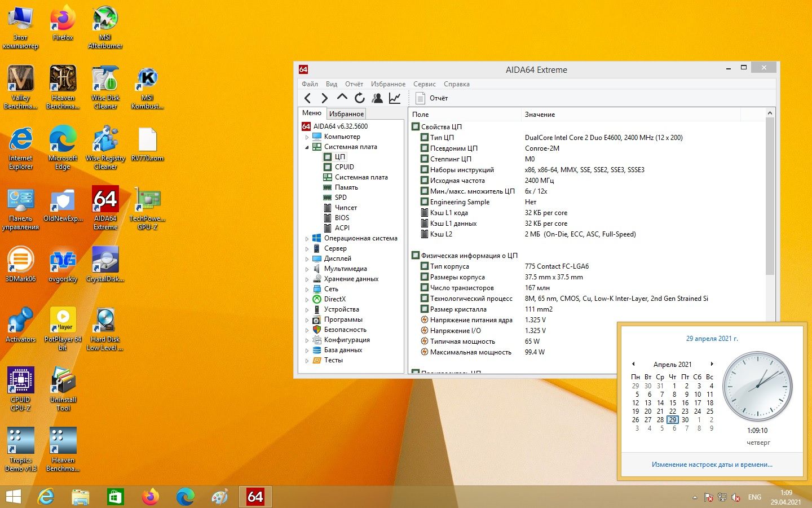Click the AIDA64 taskbar button
This screenshot has height=508, width=812.
coord(255,497)
